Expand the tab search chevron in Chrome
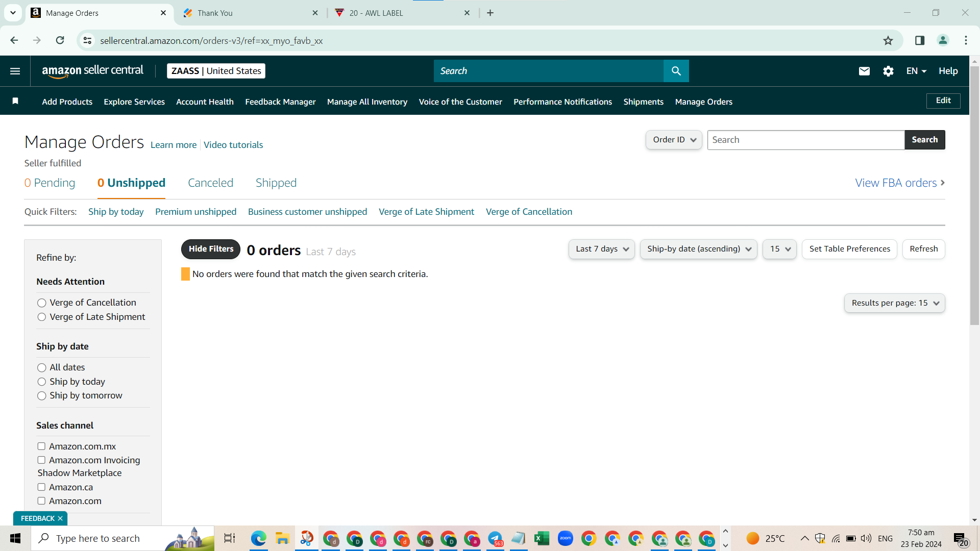980x551 pixels. tap(13, 13)
